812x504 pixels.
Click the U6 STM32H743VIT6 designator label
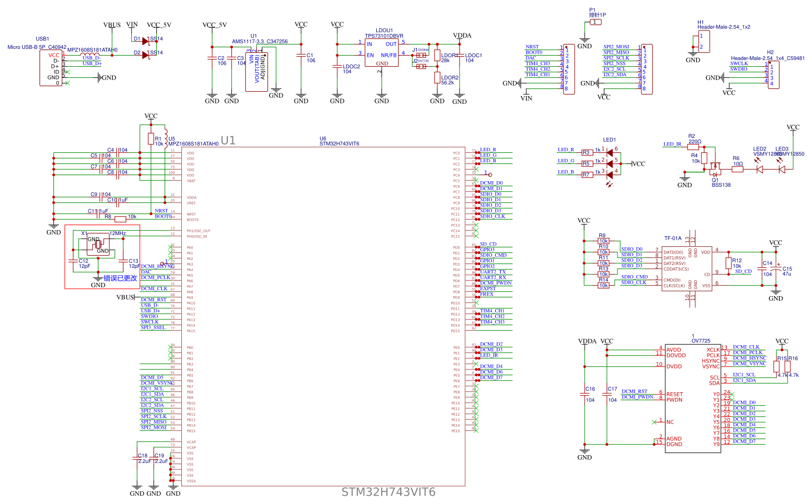coord(339,141)
